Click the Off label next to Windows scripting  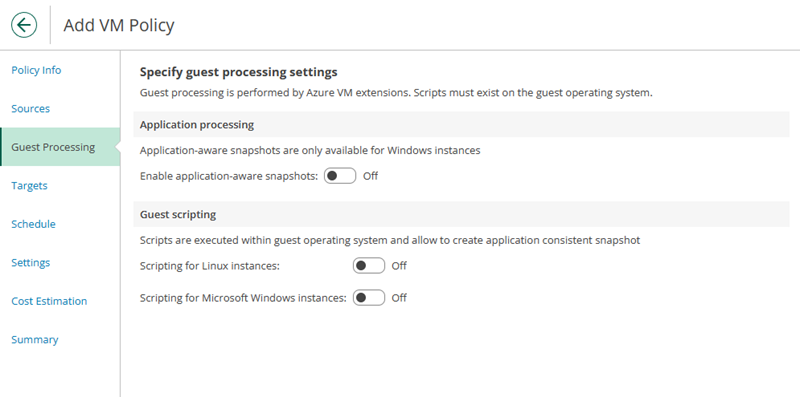click(x=399, y=297)
